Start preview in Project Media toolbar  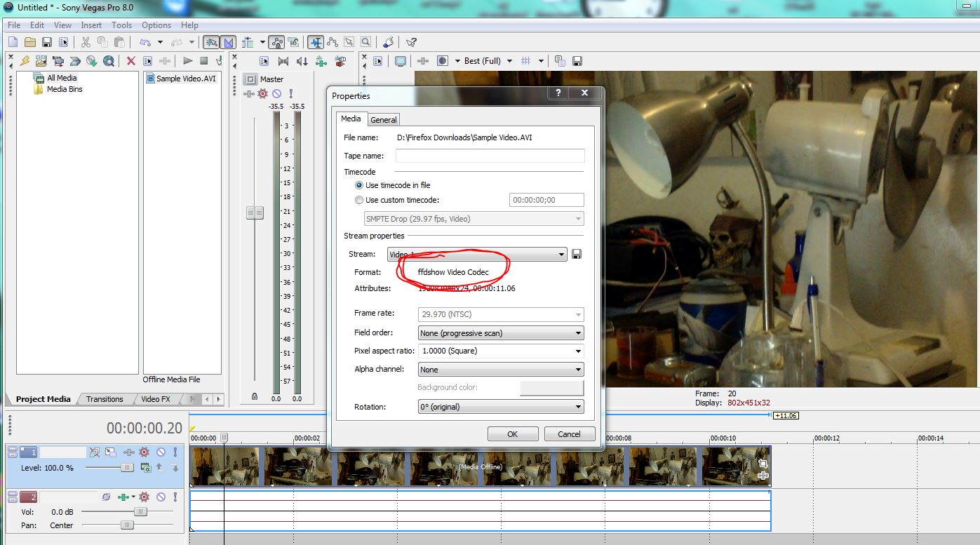point(187,61)
